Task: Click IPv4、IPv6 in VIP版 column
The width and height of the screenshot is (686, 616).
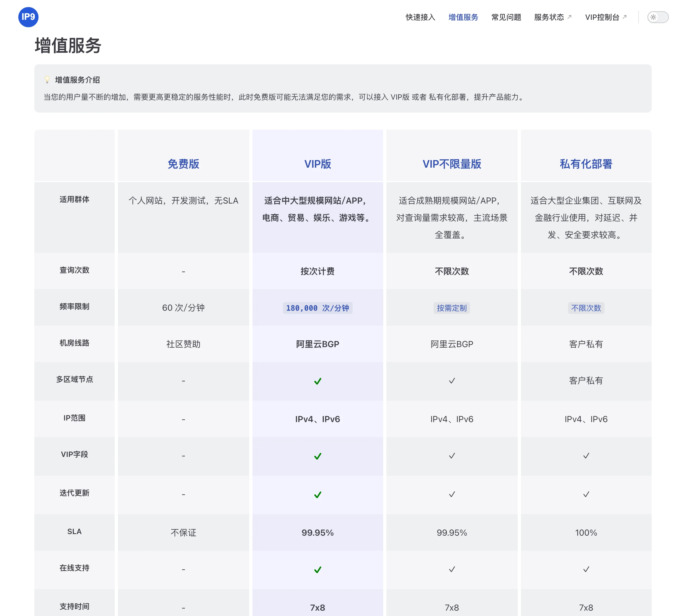Action: pos(317,419)
